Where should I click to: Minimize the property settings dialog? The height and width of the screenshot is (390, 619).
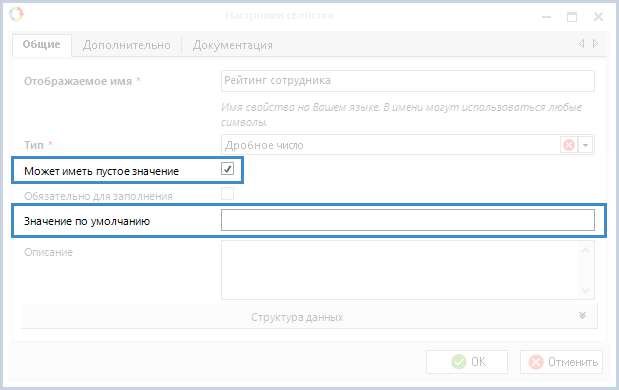[x=546, y=17]
